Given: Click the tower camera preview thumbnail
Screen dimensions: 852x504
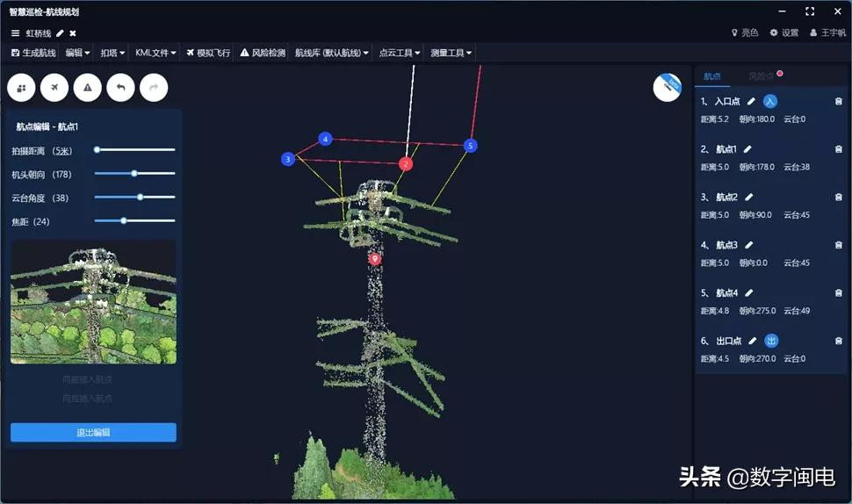Looking at the screenshot, I should (93, 302).
